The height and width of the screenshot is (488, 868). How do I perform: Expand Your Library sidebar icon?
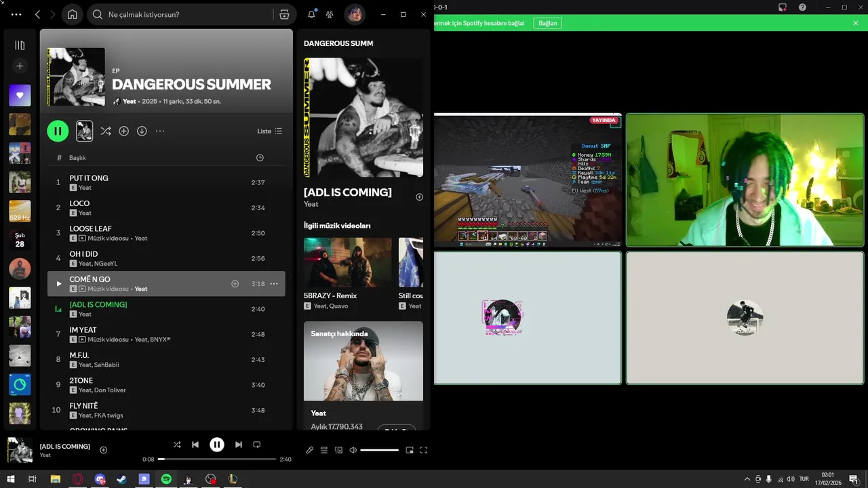[x=20, y=45]
